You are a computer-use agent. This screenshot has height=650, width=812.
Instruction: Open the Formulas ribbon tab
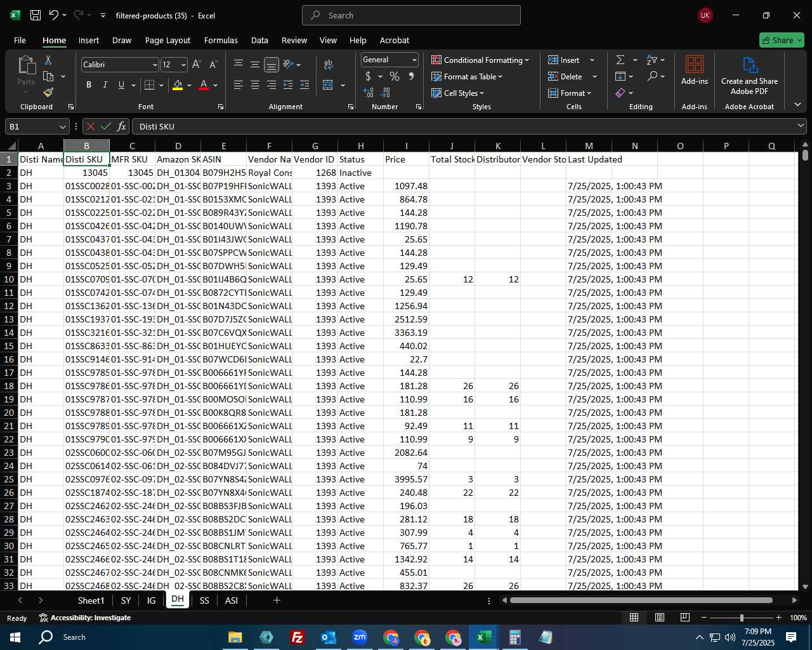tap(221, 40)
